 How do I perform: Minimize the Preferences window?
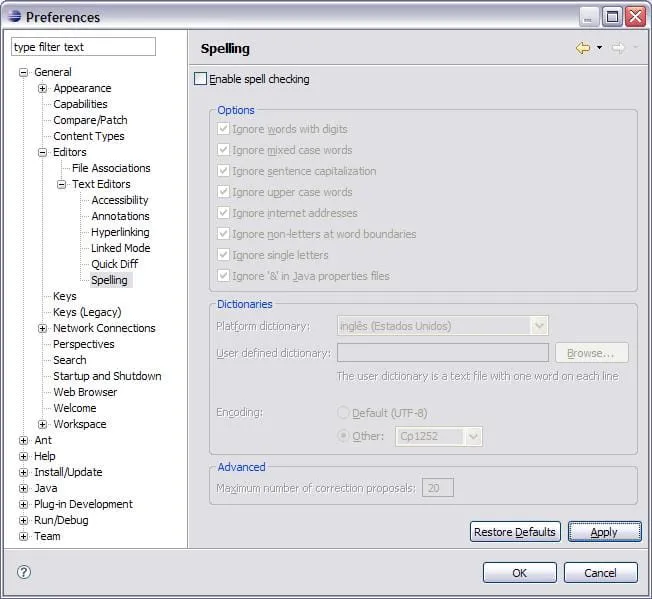pyautogui.click(x=589, y=17)
